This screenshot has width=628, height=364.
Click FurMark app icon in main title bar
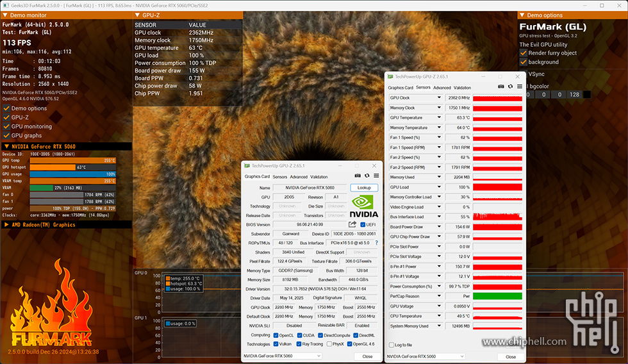(x=6, y=5)
